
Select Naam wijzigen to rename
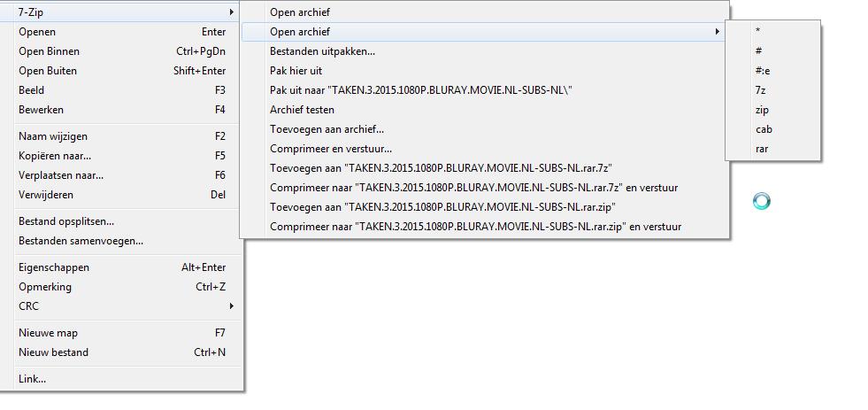(120, 136)
